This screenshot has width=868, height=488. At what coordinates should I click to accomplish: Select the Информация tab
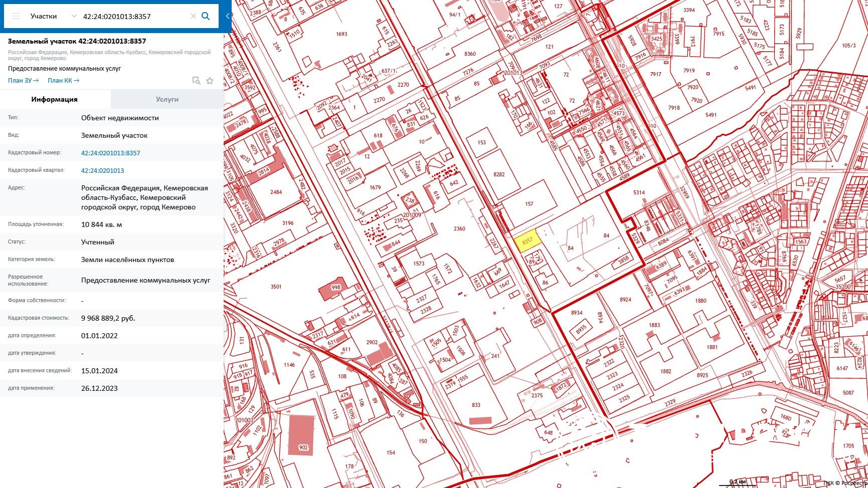55,99
